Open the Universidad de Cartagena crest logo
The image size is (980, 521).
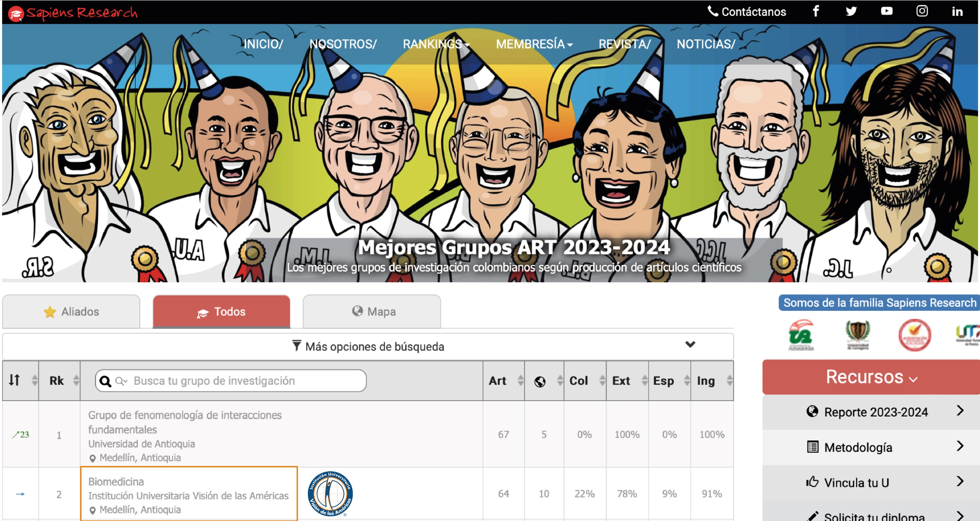point(857,335)
